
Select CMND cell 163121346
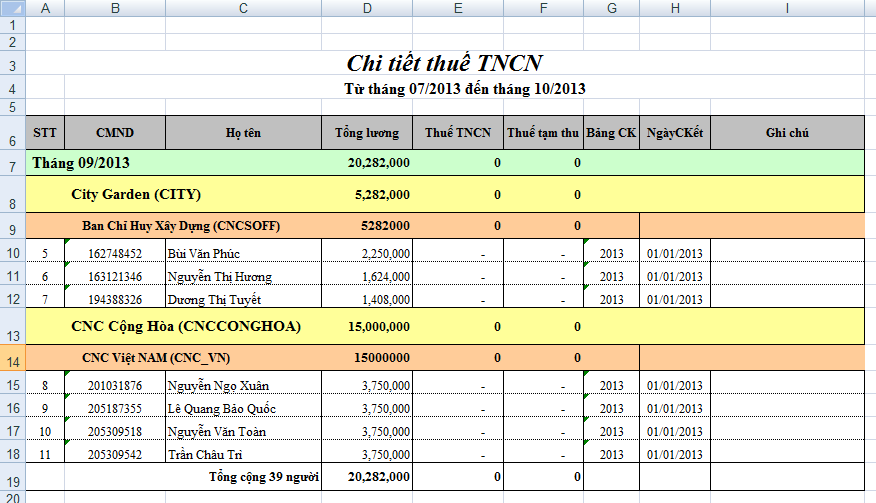115,277
